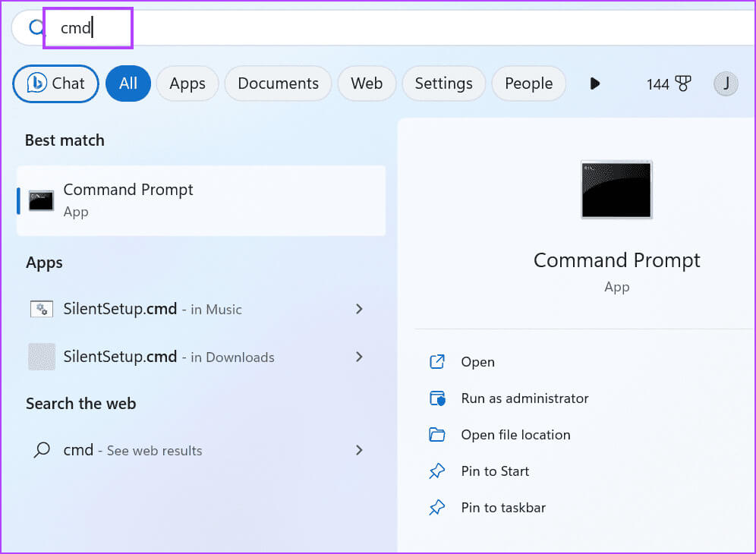Expand the cmd web results chevron
The image size is (756, 554).
(359, 450)
